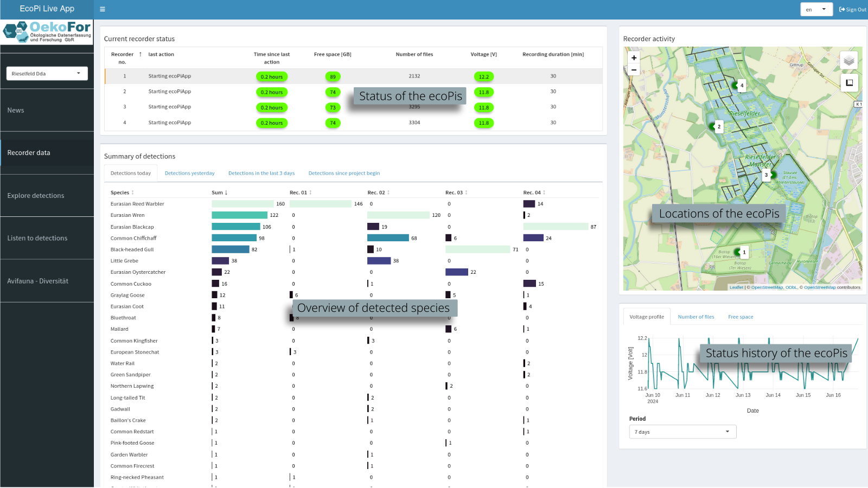Click the OekoFor logo

(47, 32)
